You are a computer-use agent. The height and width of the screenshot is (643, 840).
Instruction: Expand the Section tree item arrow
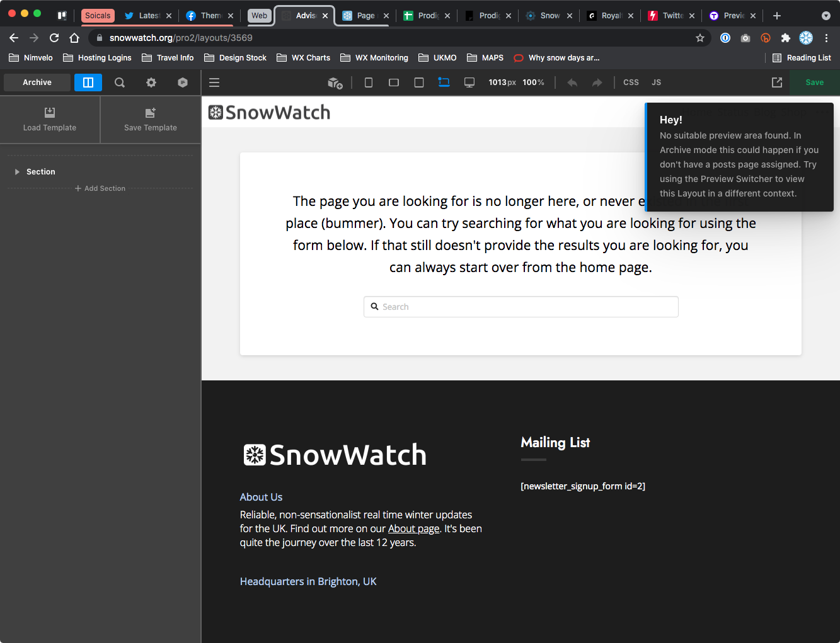point(17,172)
